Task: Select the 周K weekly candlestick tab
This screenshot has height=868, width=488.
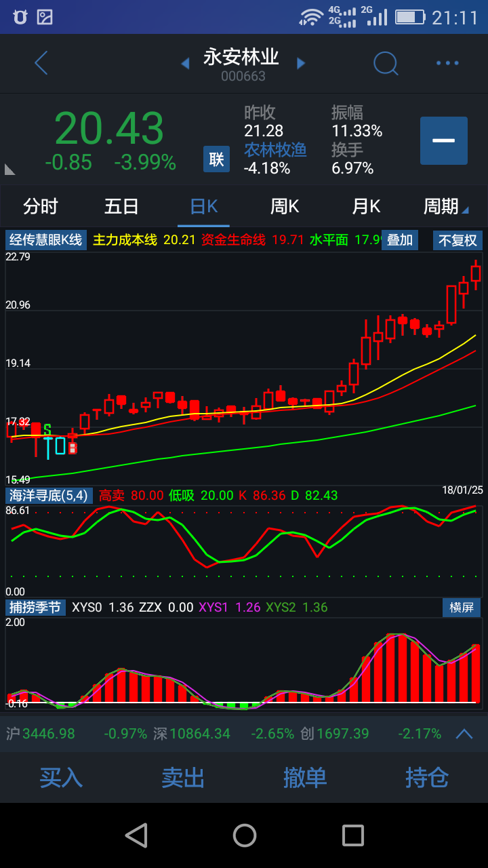Action: [285, 206]
